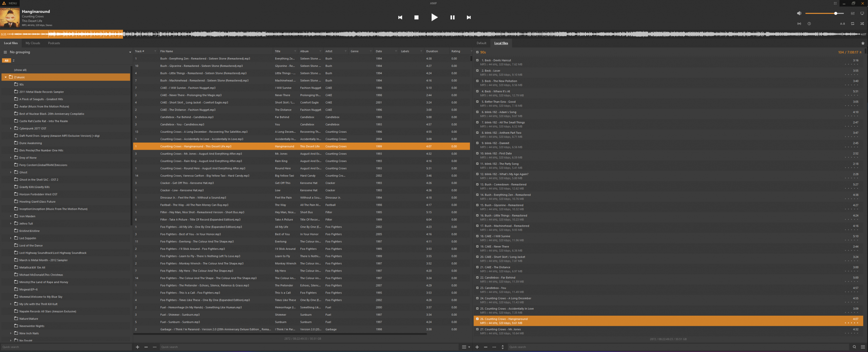Open the Default playlist tab
Image resolution: width=868 pixels, height=352 pixels.
[x=481, y=43]
